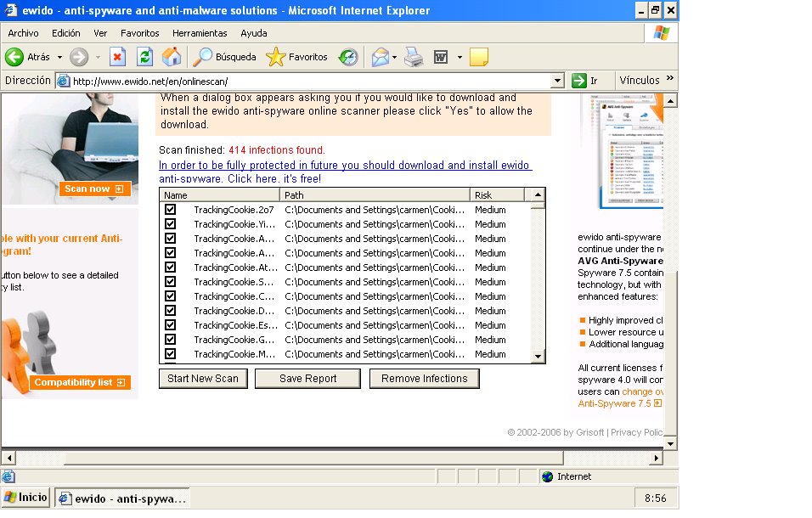The width and height of the screenshot is (812, 518).
Task: Uncheck the TrackingCookie.Yi... checkbox
Action: [171, 224]
